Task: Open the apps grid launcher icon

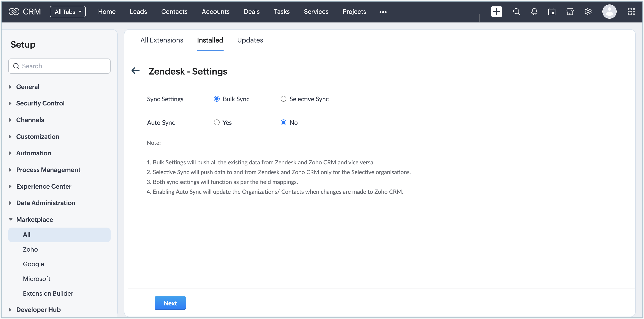Action: coord(631,12)
